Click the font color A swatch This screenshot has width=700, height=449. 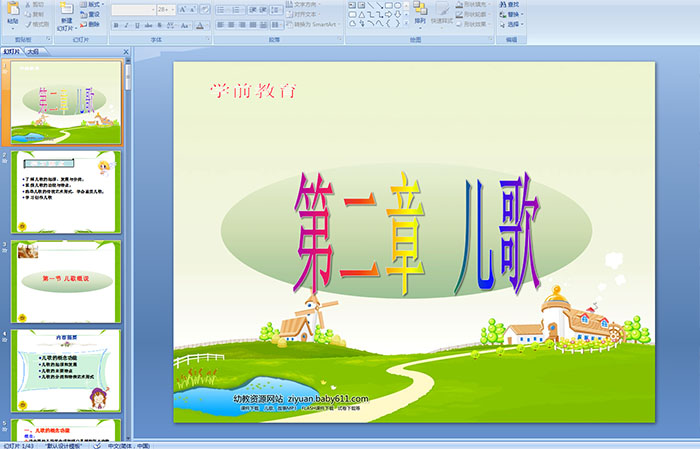click(200, 25)
